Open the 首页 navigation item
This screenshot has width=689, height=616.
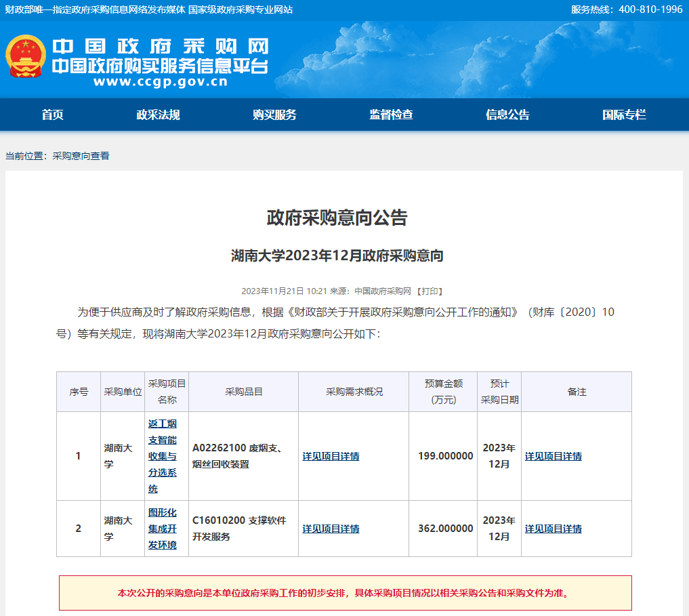pyautogui.click(x=52, y=115)
